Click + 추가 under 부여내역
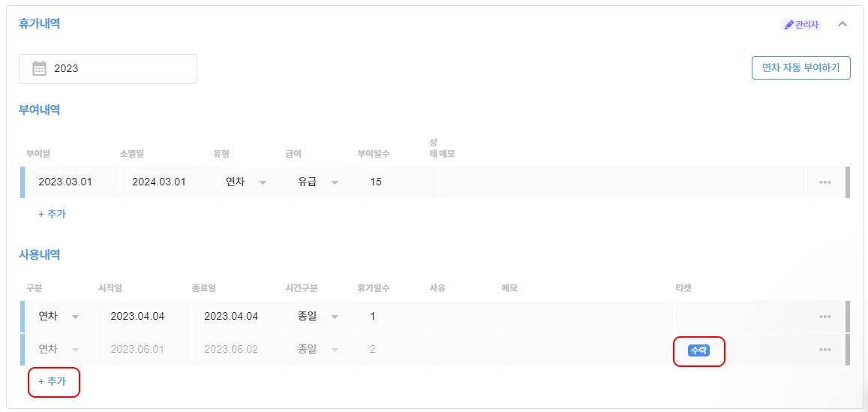The height and width of the screenshot is (412, 868). 52,214
